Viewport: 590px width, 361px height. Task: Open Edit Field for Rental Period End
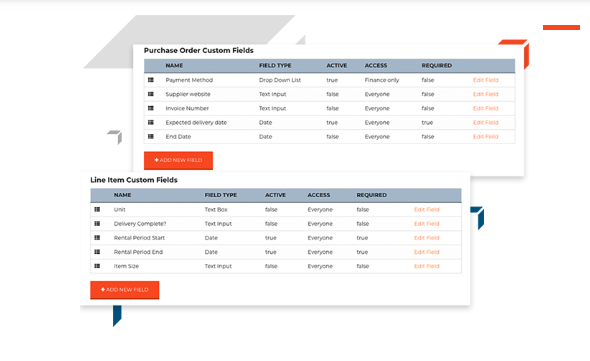[x=427, y=252]
